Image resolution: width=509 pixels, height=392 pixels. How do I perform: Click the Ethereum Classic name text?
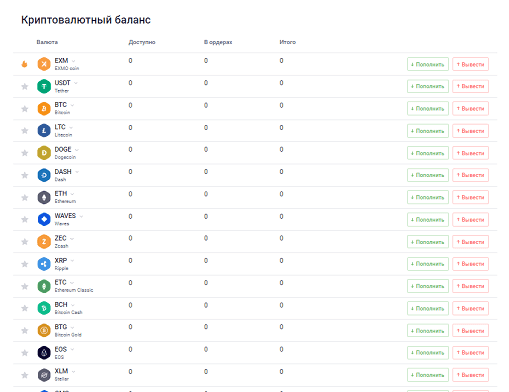[74, 290]
